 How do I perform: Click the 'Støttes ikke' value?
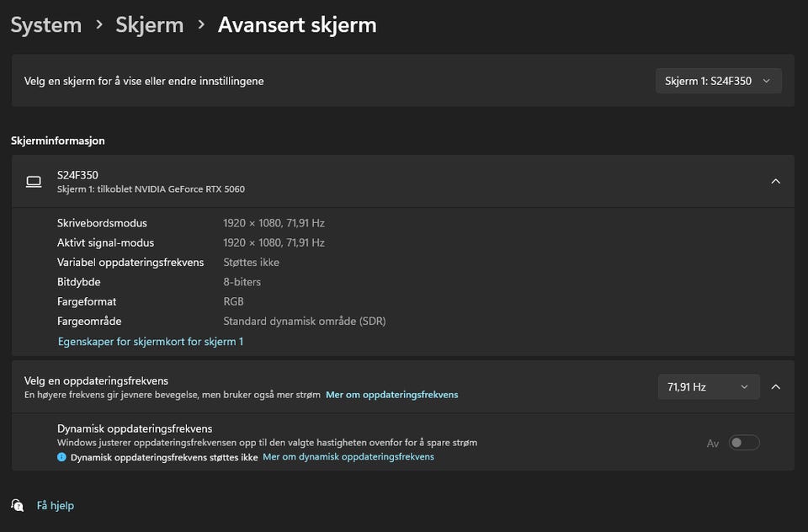(252, 263)
